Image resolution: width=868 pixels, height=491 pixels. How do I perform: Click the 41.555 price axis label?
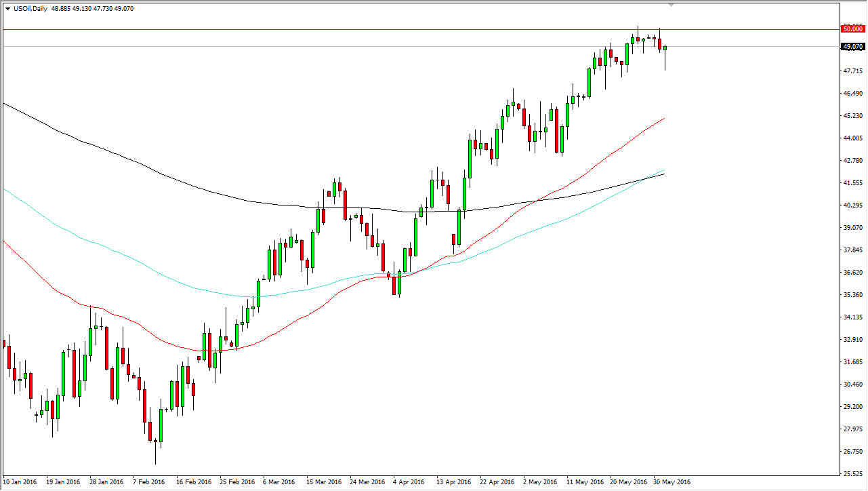[x=852, y=182]
